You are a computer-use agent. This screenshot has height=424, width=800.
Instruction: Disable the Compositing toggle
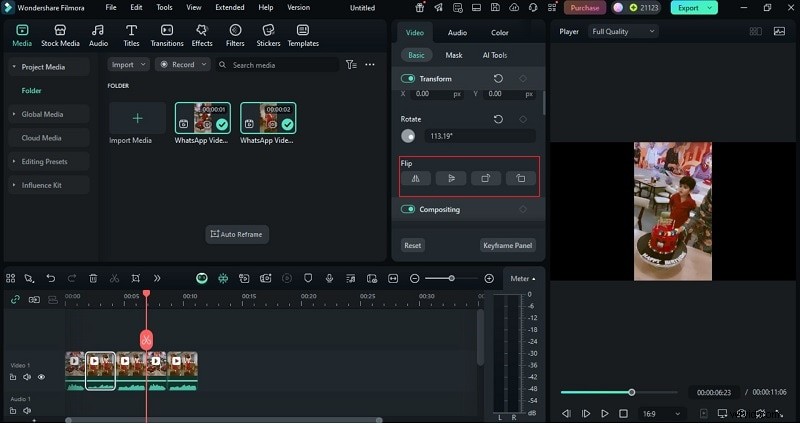[409, 209]
